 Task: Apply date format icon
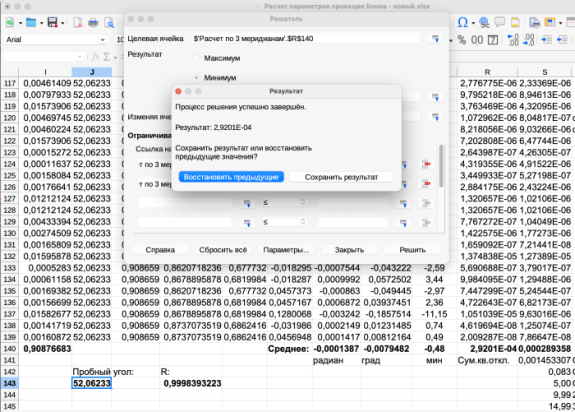[493, 40]
